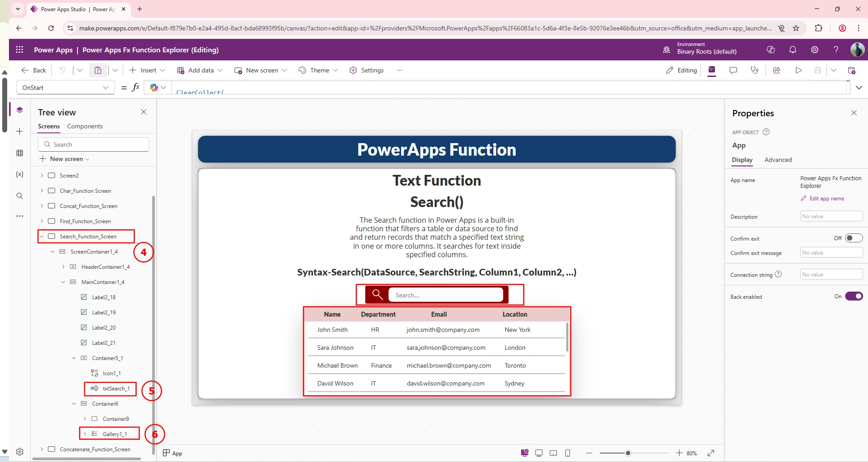Screen dimensions: 868x462
Task: Open the save options dropdown arrow
Action: [x=834, y=70]
